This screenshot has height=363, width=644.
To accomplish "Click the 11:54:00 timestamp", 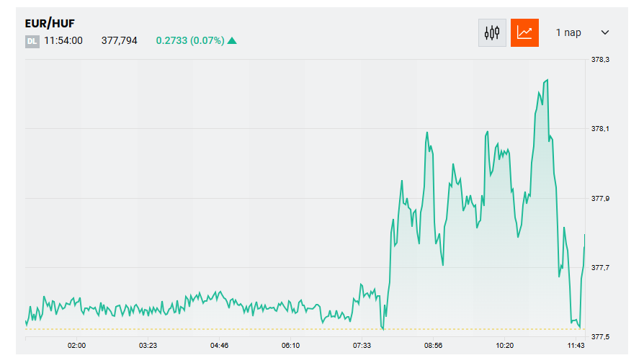I will [x=63, y=40].
